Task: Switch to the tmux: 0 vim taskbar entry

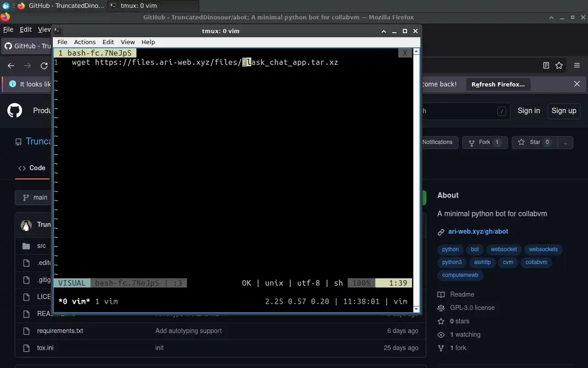Action: click(x=153, y=6)
